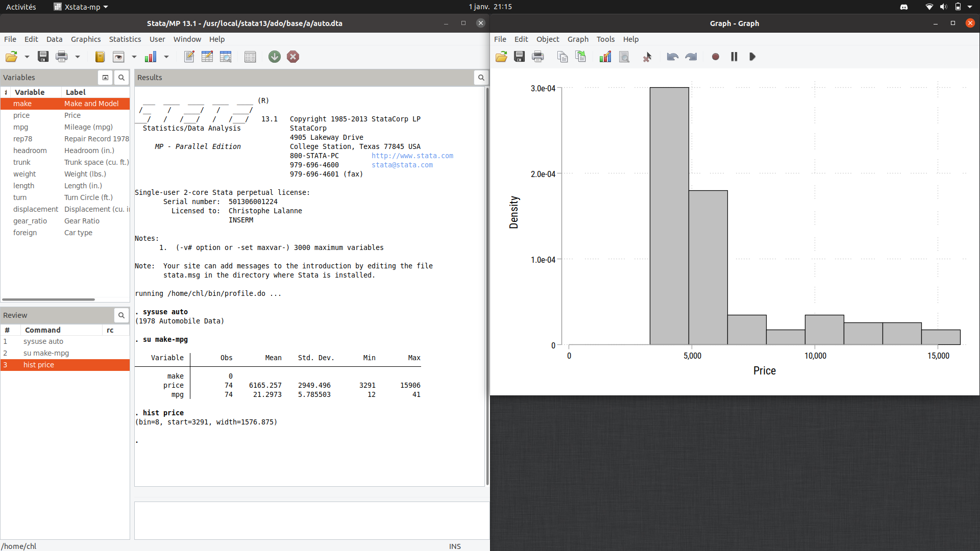Click the begin log notebook icon
The image size is (980, 551).
pos(100,57)
